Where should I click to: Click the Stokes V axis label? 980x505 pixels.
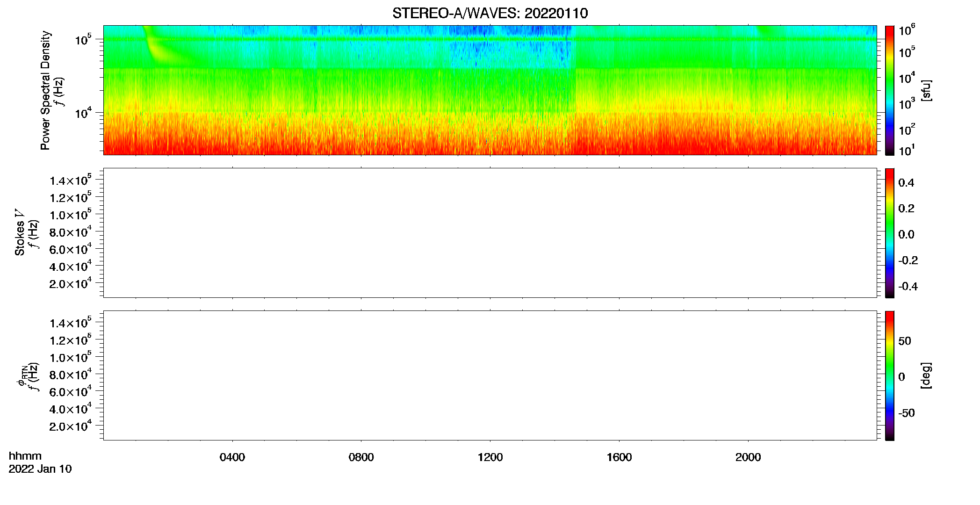20,232
